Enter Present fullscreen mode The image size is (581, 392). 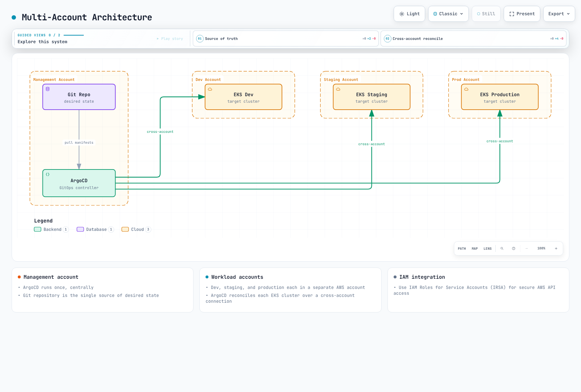[x=522, y=14]
